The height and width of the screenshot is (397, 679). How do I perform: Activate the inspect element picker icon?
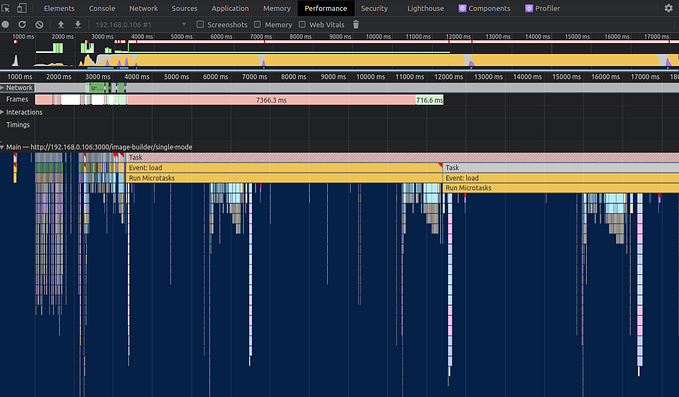(x=6, y=8)
